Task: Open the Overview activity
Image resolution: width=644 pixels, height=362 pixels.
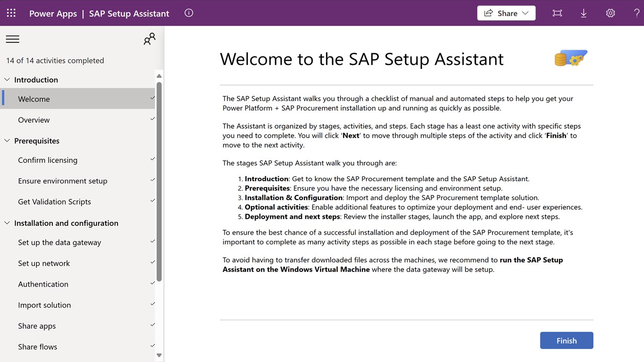Action: (78, 120)
